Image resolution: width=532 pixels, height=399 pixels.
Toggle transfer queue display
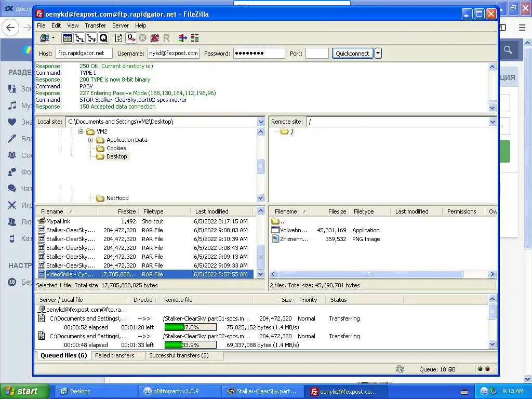103,38
